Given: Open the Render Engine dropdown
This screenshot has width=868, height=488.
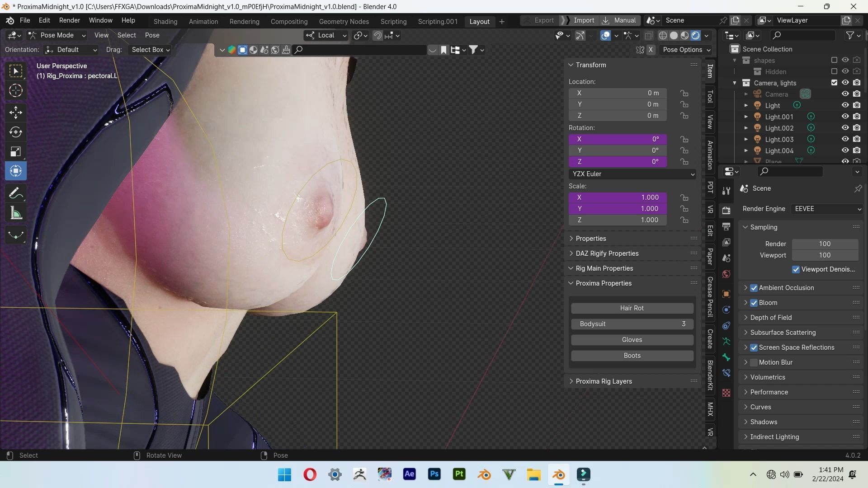Looking at the screenshot, I should [827, 209].
